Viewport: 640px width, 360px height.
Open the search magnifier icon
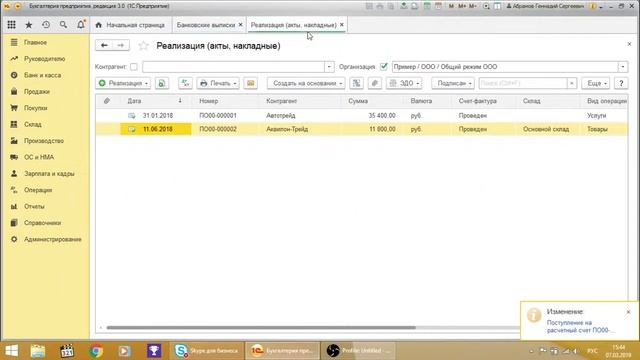(63, 25)
